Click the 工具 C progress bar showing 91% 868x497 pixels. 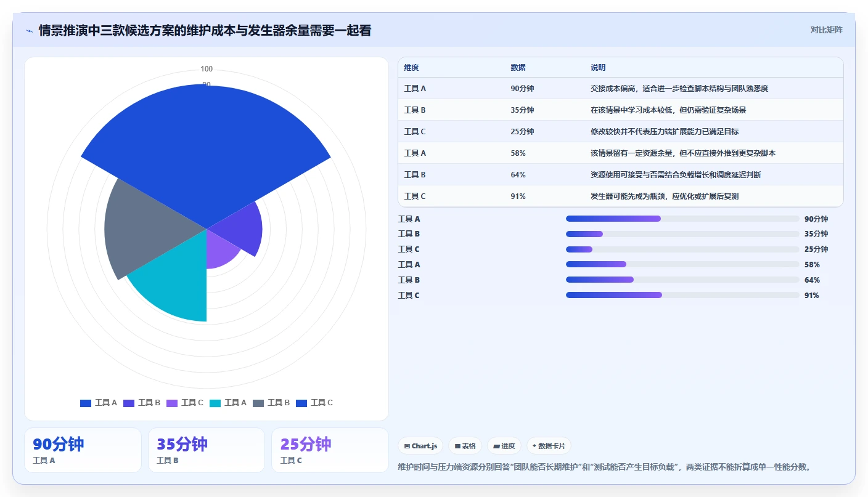pos(682,296)
